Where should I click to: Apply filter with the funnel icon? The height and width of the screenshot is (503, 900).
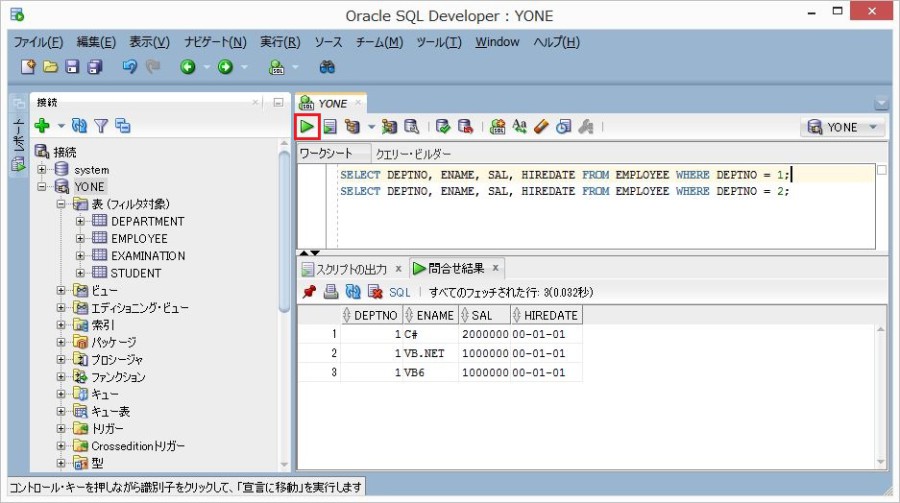(101, 125)
